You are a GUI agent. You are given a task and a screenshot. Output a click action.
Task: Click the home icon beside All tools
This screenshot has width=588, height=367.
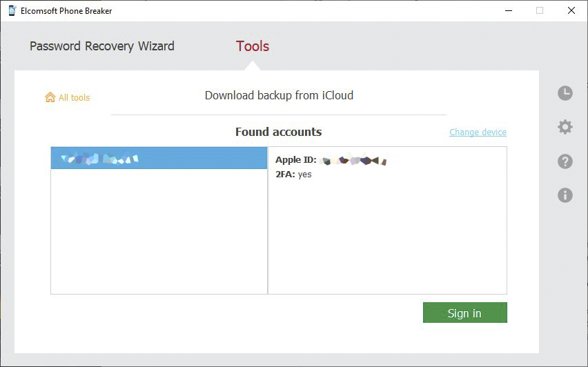50,97
